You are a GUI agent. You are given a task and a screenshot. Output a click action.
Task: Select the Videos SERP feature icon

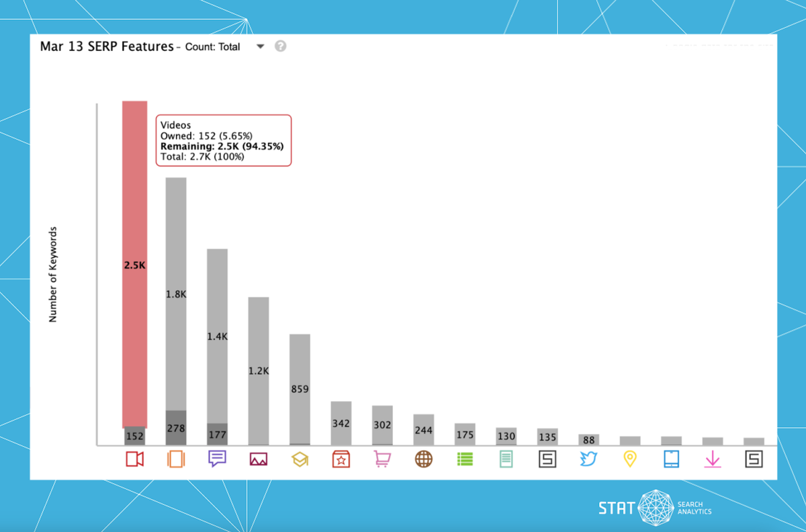134,459
